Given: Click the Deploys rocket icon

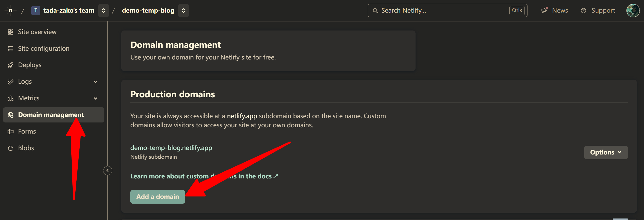Looking at the screenshot, I should click(x=10, y=65).
